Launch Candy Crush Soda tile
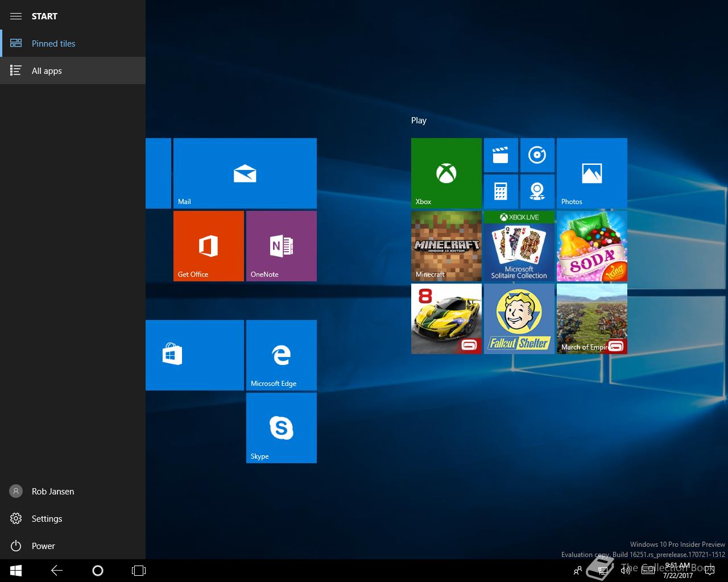 point(592,246)
